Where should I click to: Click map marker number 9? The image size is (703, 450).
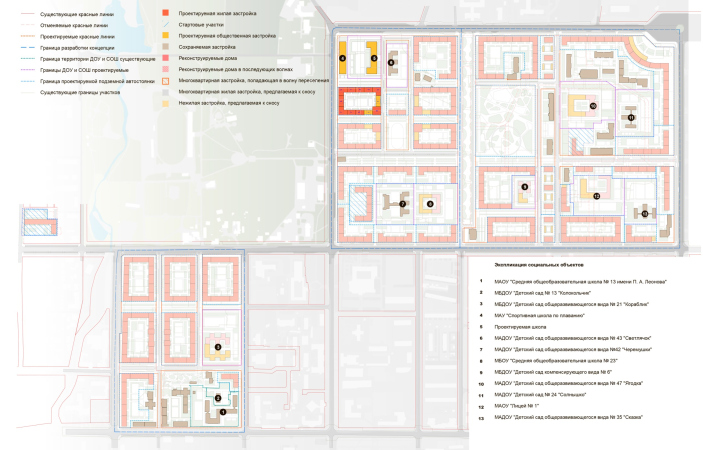(524, 186)
